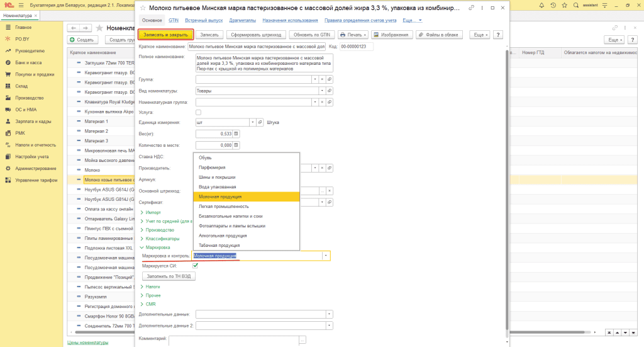644x347 pixels.
Task: Open the Маркировка и контроль dropdown arrow
Action: [x=325, y=256]
